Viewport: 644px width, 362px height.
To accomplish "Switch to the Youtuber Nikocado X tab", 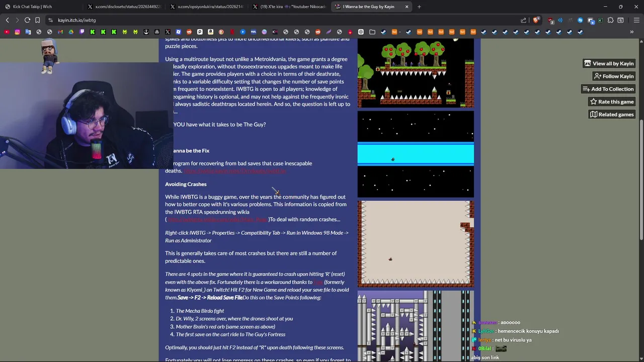I will 289,7.
